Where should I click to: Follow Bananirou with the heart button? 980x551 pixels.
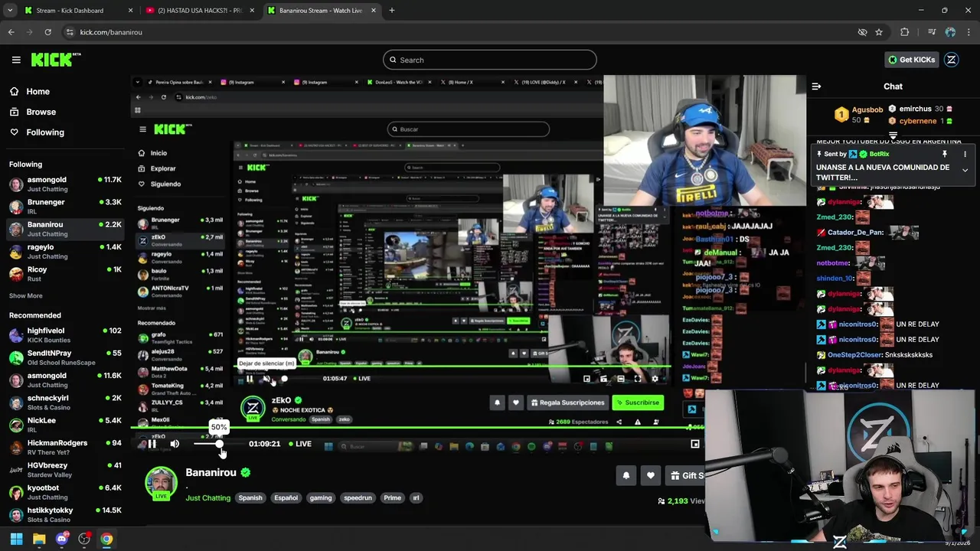point(650,475)
